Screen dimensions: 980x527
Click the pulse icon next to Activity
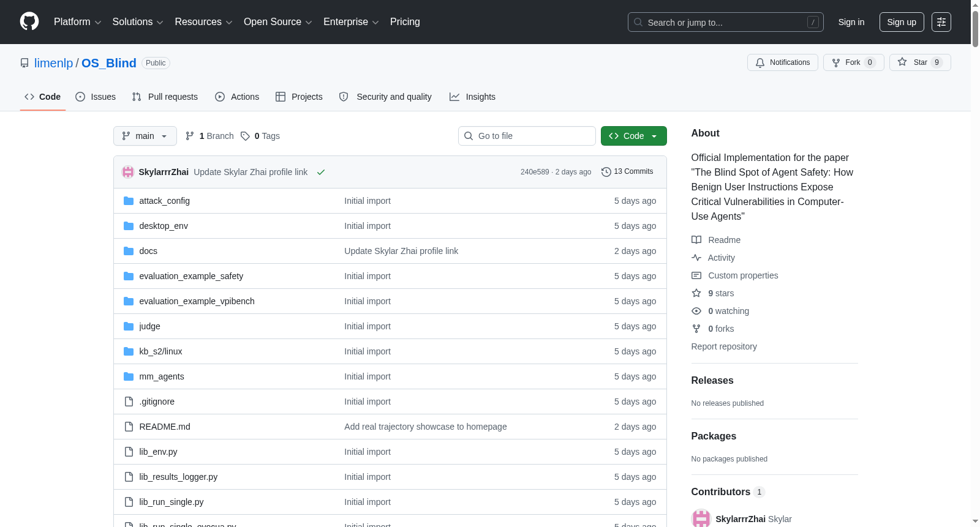point(696,258)
